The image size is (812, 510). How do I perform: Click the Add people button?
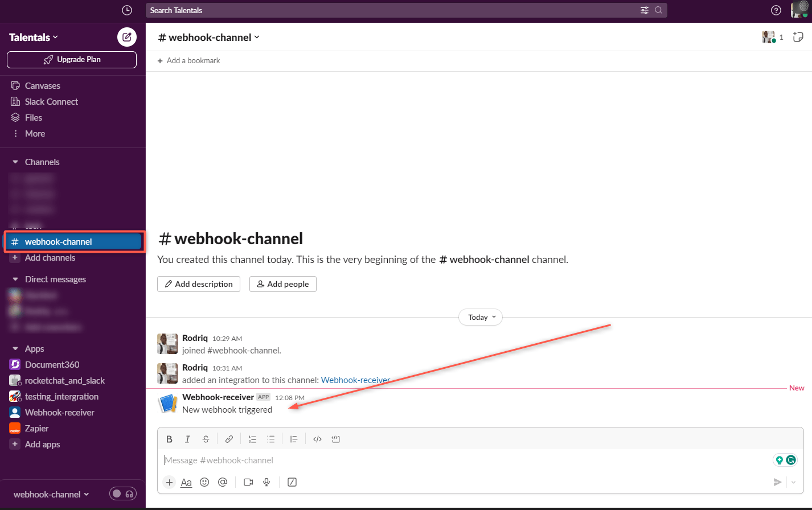[x=283, y=283]
